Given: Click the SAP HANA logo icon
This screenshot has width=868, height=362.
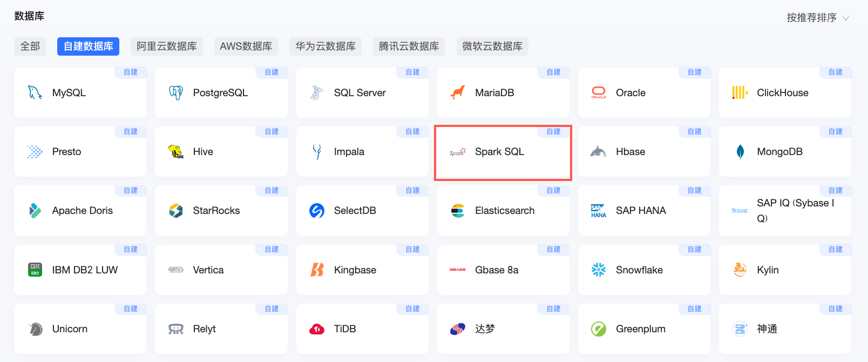Looking at the screenshot, I should 599,211.
